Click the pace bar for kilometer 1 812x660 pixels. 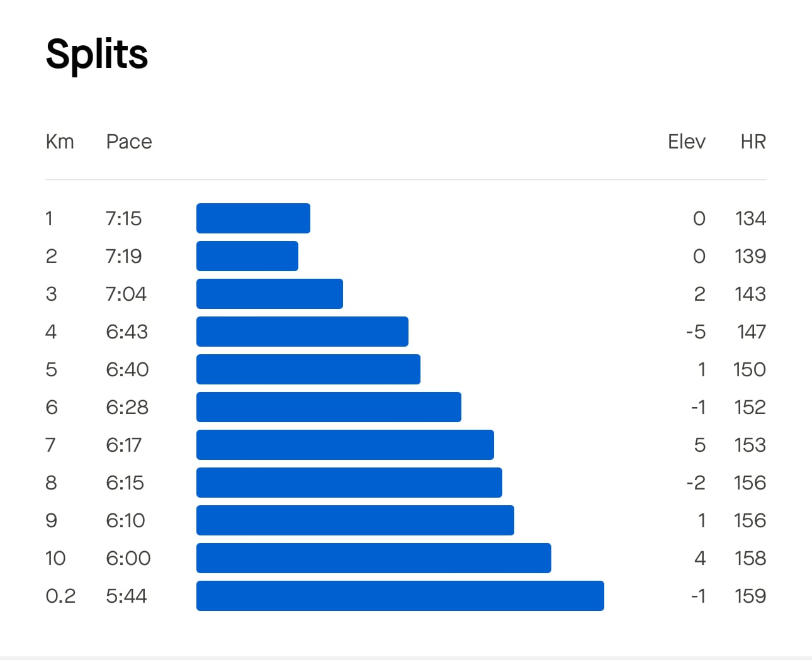click(x=253, y=218)
